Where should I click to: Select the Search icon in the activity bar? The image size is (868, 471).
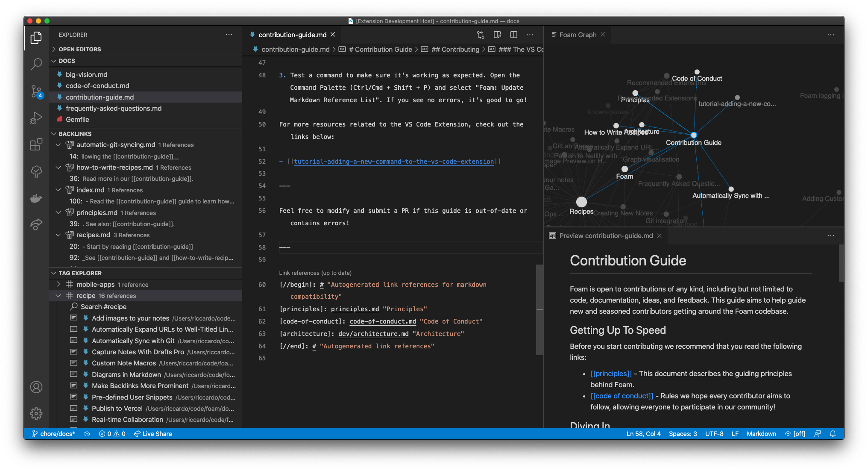pos(36,64)
